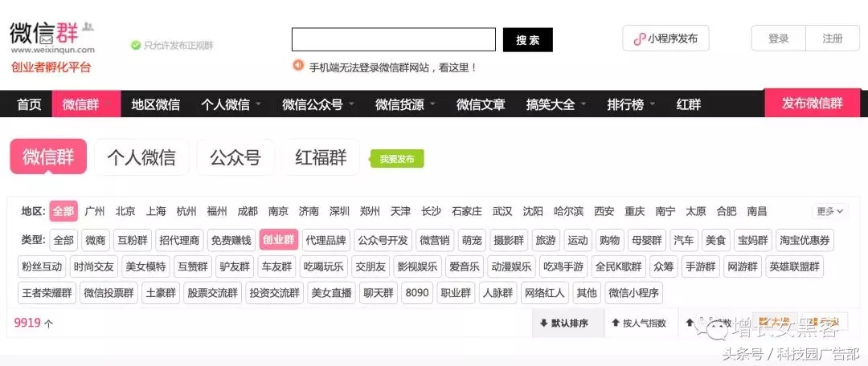Select 全部 in the 类型 filter
Screen dimensions: 868x366
[x=63, y=241]
